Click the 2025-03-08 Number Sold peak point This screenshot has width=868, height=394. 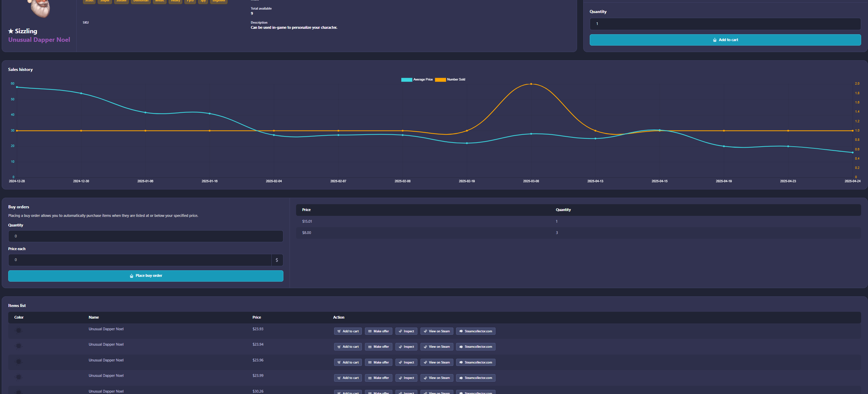531,84
